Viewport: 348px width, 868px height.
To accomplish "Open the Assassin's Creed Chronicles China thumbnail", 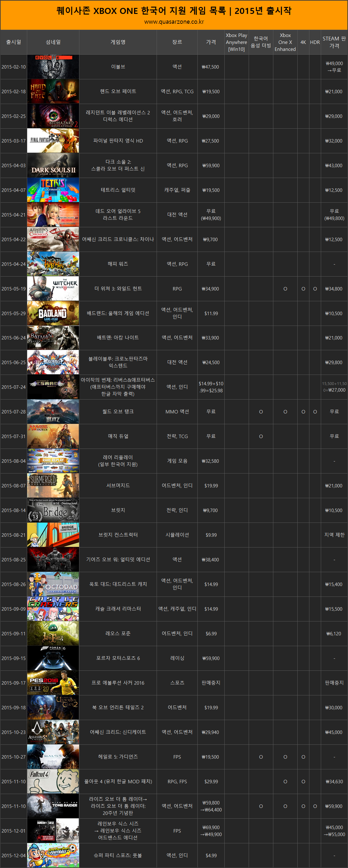I will click(53, 239).
